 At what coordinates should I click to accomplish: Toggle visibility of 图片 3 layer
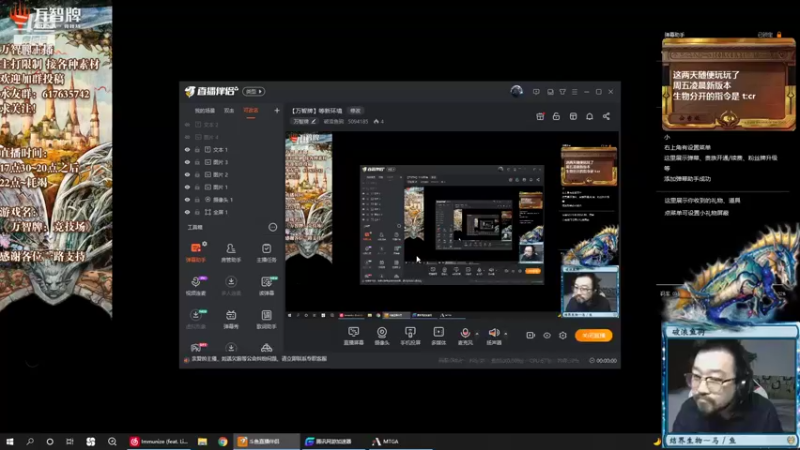pyautogui.click(x=187, y=162)
